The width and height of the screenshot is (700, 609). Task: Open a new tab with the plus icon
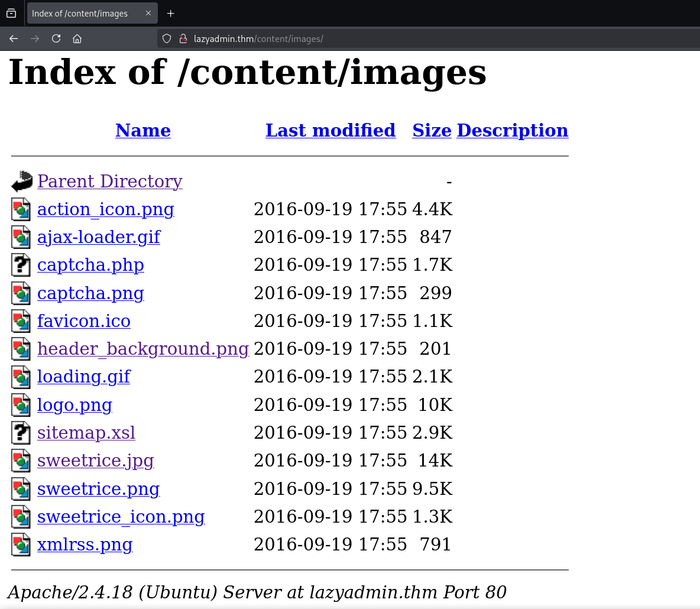click(170, 13)
